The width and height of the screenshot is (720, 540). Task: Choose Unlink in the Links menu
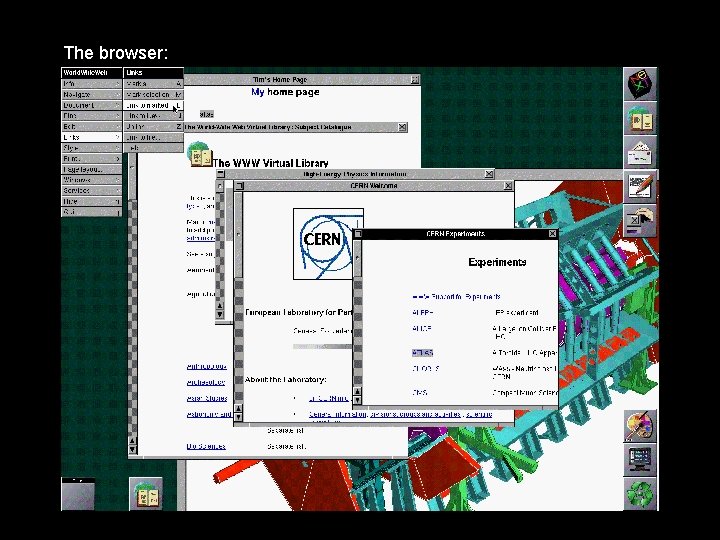153,126
